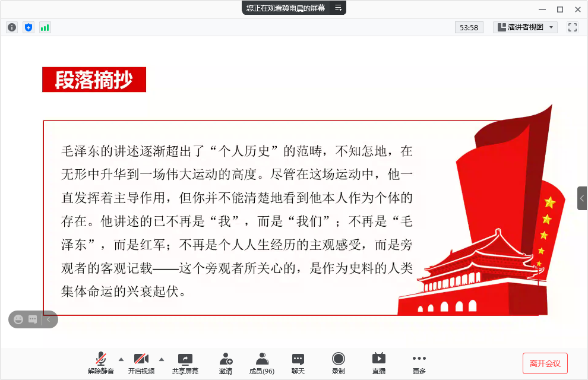Turn on the camera (开启视频)
The image size is (588, 380).
pyautogui.click(x=141, y=363)
